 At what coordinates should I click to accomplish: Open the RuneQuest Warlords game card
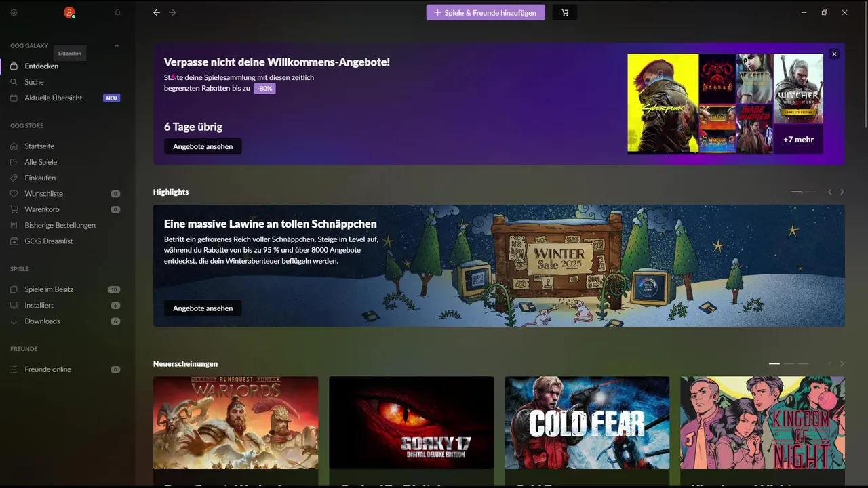tap(235, 423)
